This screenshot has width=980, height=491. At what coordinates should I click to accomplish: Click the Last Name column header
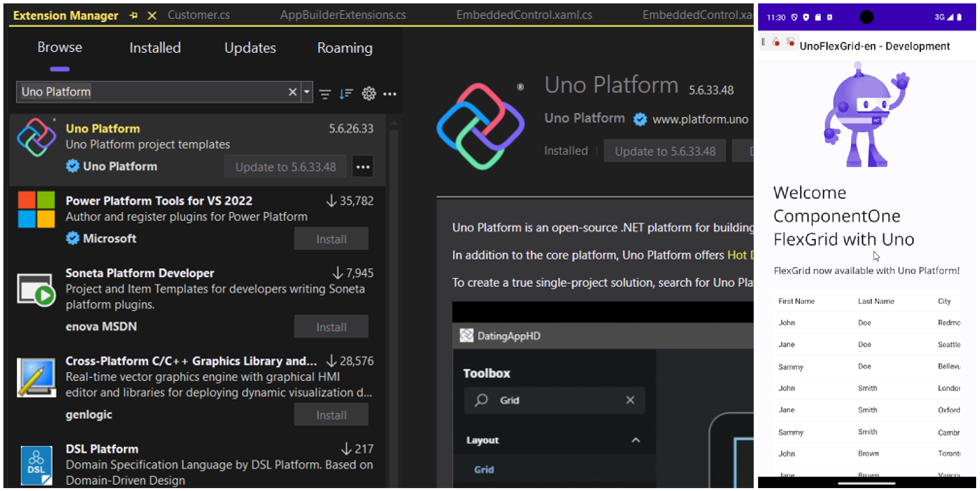click(876, 301)
